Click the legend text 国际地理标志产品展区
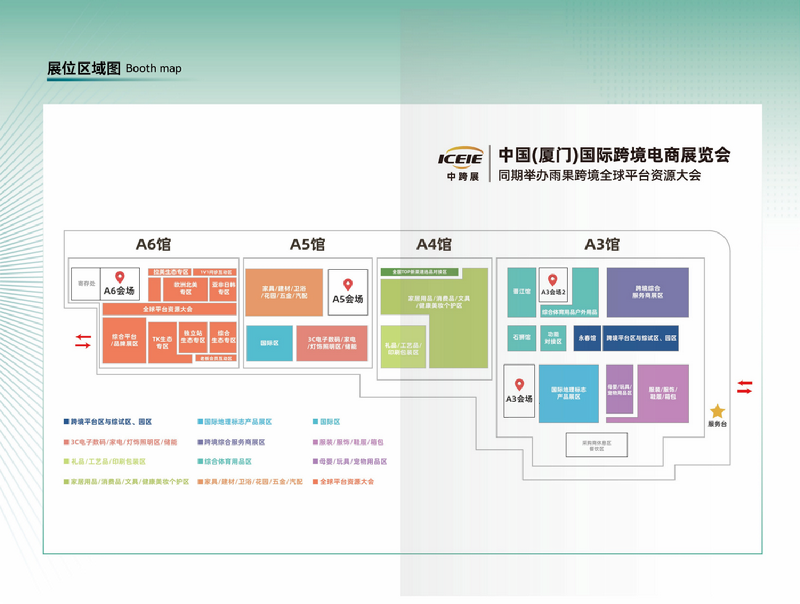 tap(238, 421)
